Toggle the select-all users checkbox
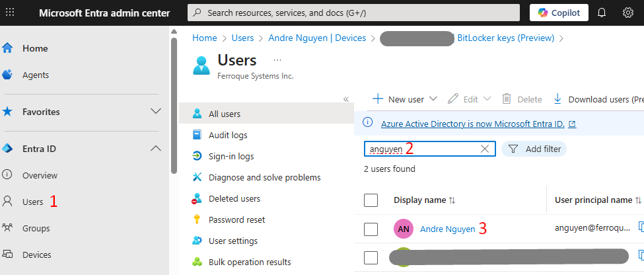 [371, 200]
